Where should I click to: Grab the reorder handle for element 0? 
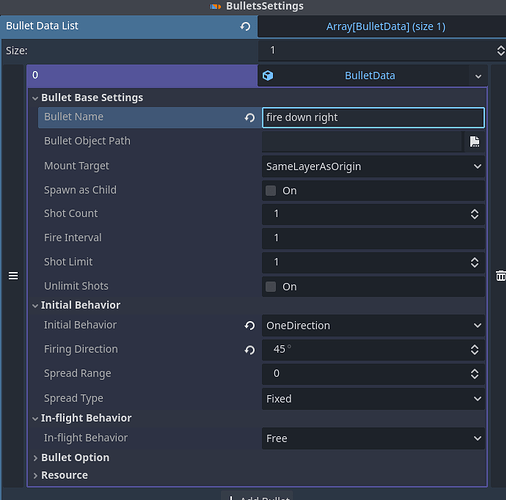pyautogui.click(x=13, y=276)
